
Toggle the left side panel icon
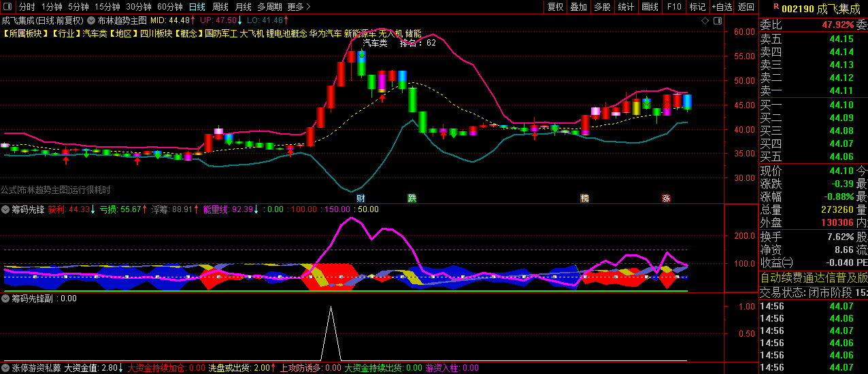pos(8,7)
